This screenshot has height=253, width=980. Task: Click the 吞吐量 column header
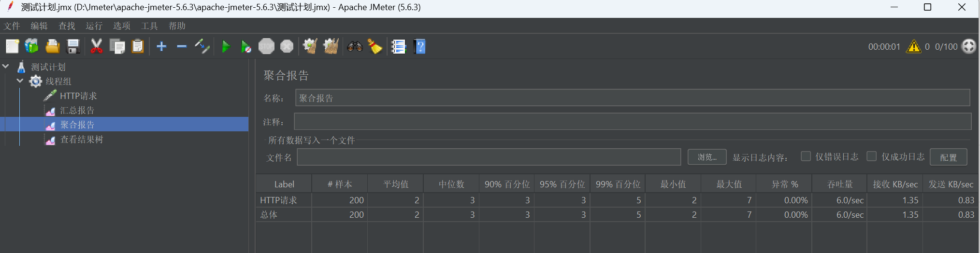(x=839, y=184)
